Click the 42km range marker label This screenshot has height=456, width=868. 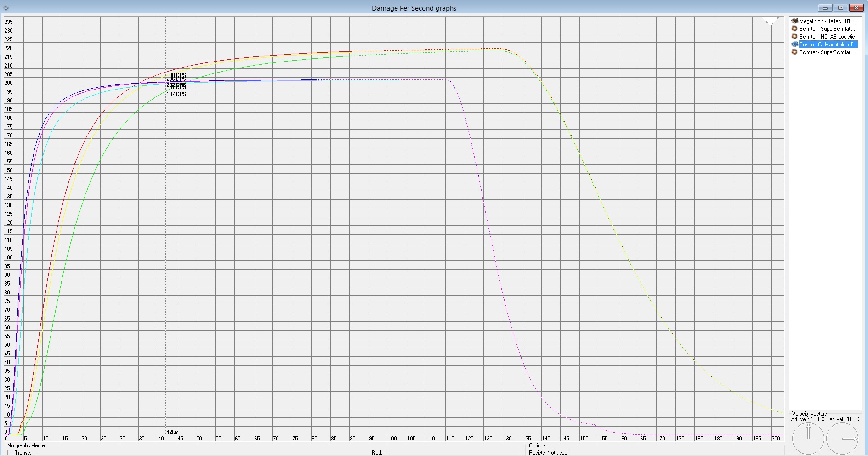(172, 432)
